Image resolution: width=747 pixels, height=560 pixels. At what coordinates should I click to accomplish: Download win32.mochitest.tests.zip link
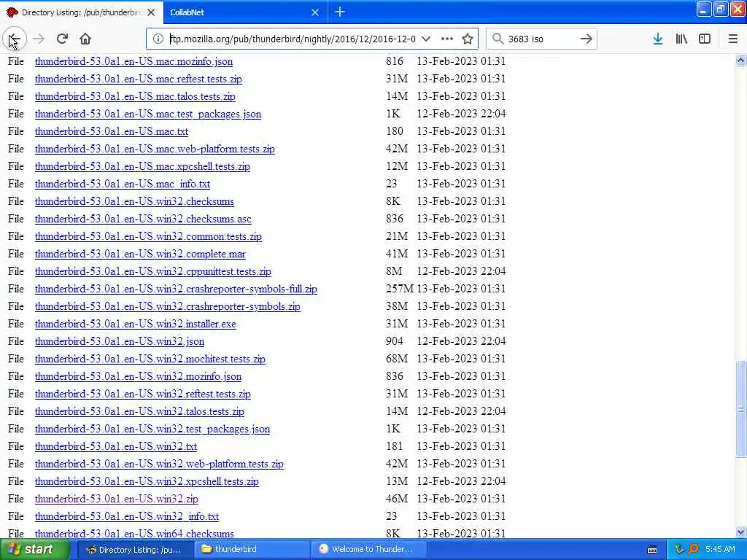[150, 359]
